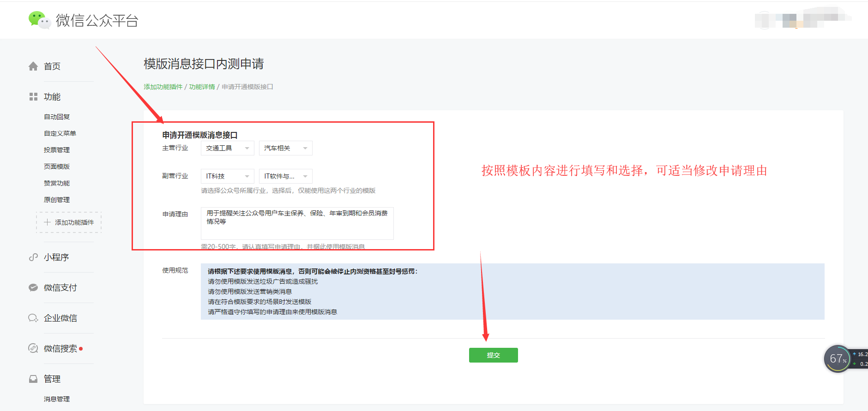868x411 pixels.
Task: Open the 功能 section in sidebar
Action: click(52, 97)
